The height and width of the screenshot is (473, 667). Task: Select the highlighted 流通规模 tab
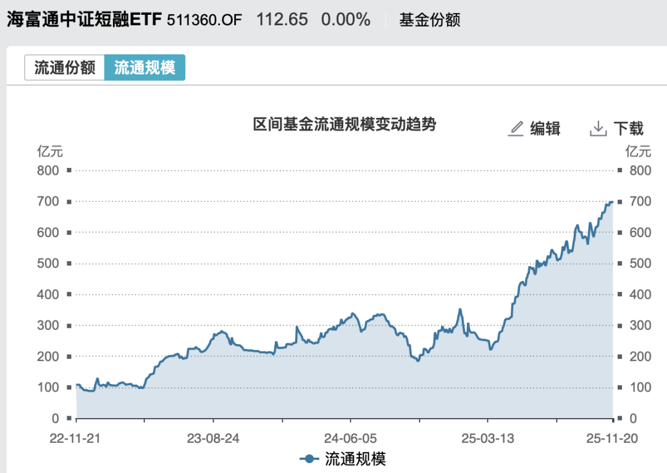click(145, 68)
